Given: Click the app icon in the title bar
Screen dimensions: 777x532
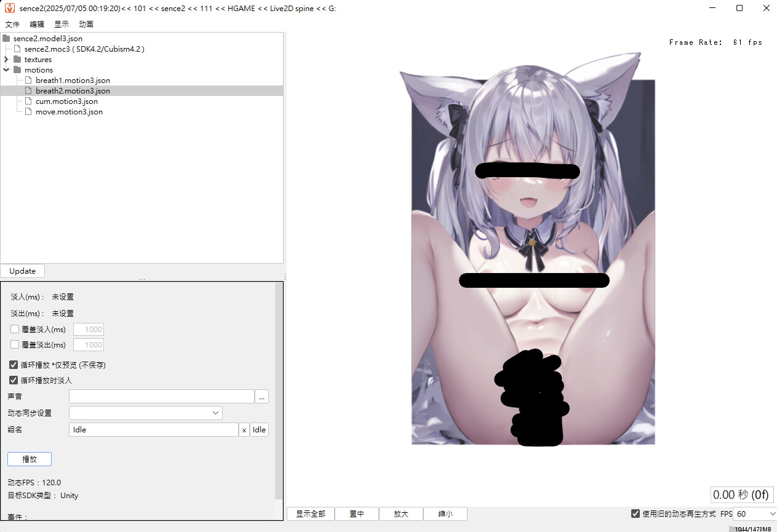Looking at the screenshot, I should [9, 8].
